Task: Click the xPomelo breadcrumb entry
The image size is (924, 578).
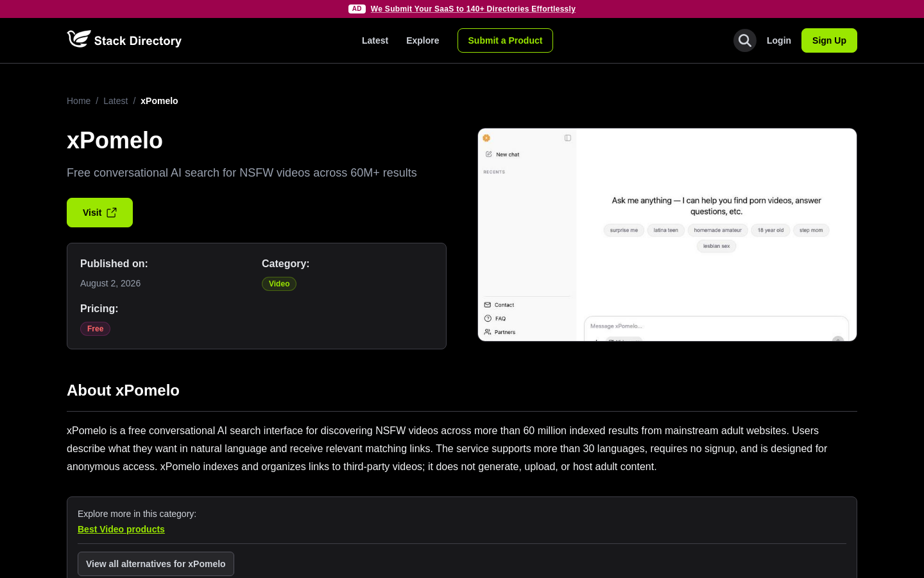Action: (x=159, y=101)
